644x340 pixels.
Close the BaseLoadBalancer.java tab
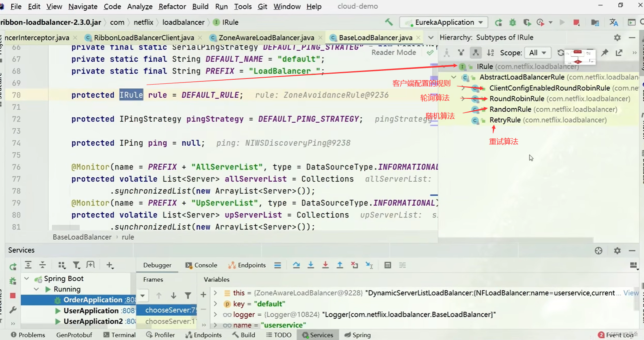(418, 38)
